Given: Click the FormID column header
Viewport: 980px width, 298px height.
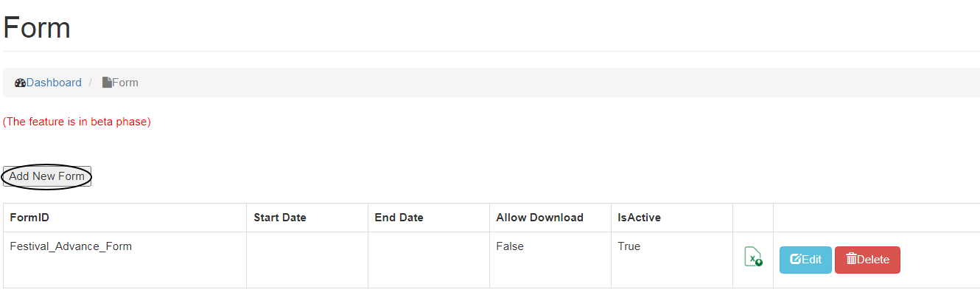Looking at the screenshot, I should point(29,218).
